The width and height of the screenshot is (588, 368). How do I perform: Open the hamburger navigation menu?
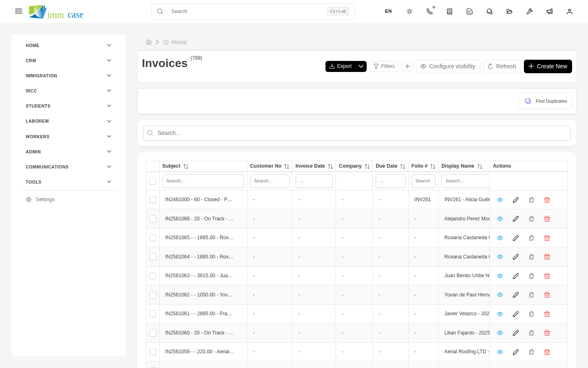tap(19, 11)
